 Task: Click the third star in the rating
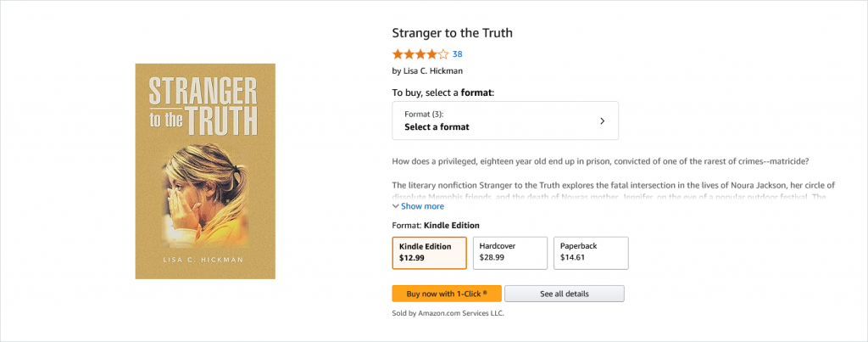(x=420, y=54)
